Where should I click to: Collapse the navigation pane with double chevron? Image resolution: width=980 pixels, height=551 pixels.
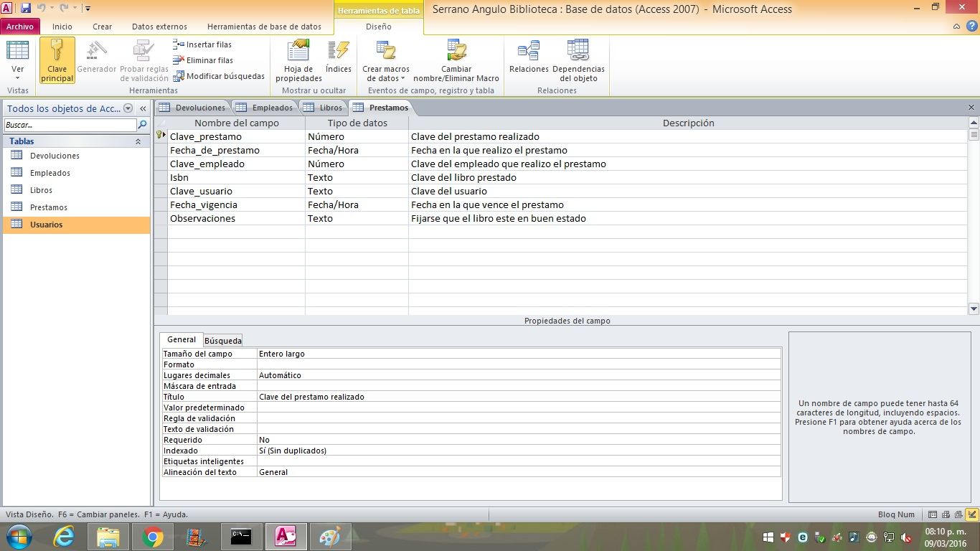[x=143, y=109]
